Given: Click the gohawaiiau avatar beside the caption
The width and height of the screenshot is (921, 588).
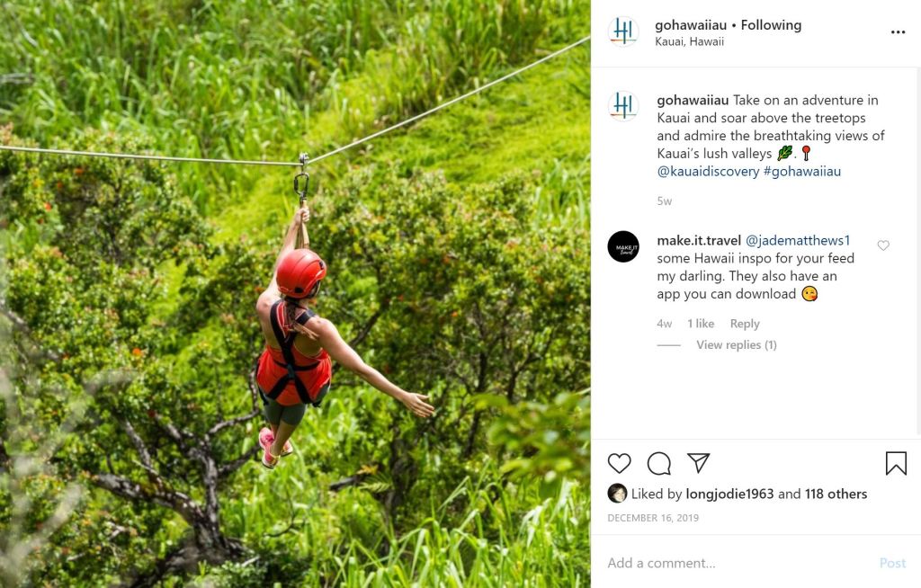Looking at the screenshot, I should point(622,106).
